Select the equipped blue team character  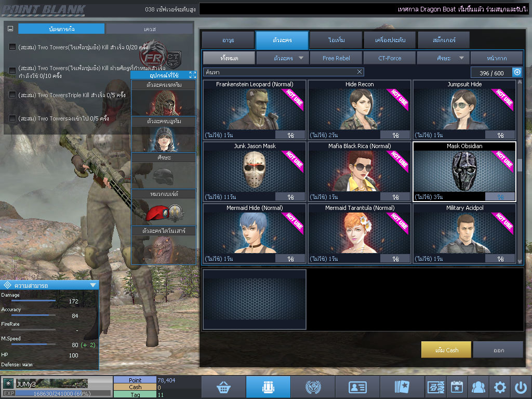coord(164,139)
